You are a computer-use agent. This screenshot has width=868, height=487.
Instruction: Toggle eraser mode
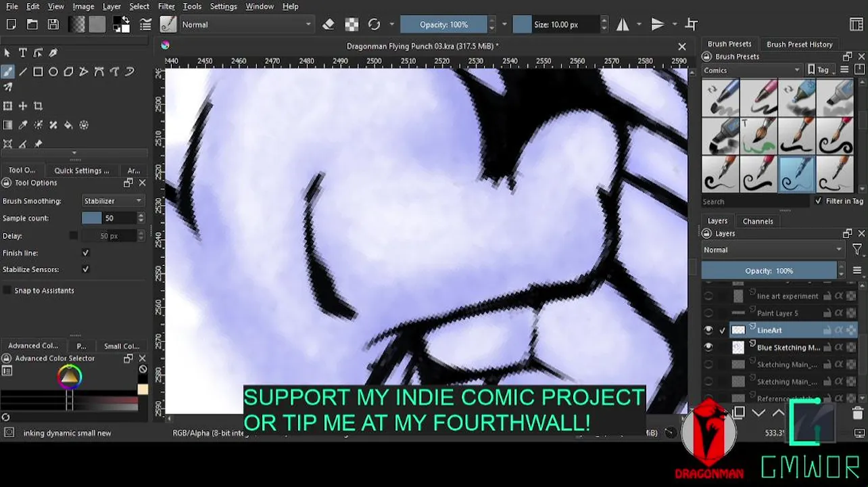pos(329,24)
